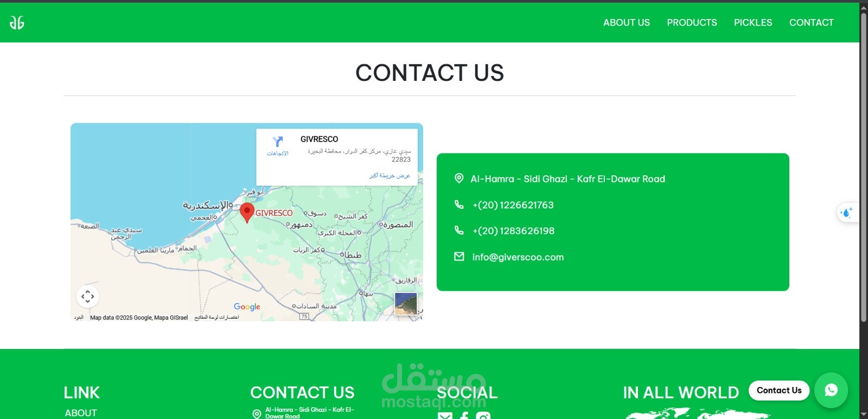Open the floating water-drop extension icon
The image size is (868, 419).
[847, 213]
